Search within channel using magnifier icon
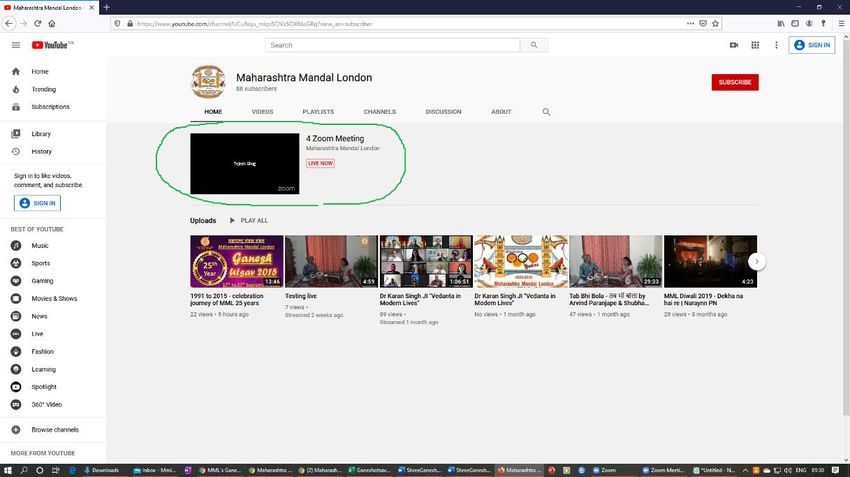This screenshot has height=477, width=850. point(546,112)
